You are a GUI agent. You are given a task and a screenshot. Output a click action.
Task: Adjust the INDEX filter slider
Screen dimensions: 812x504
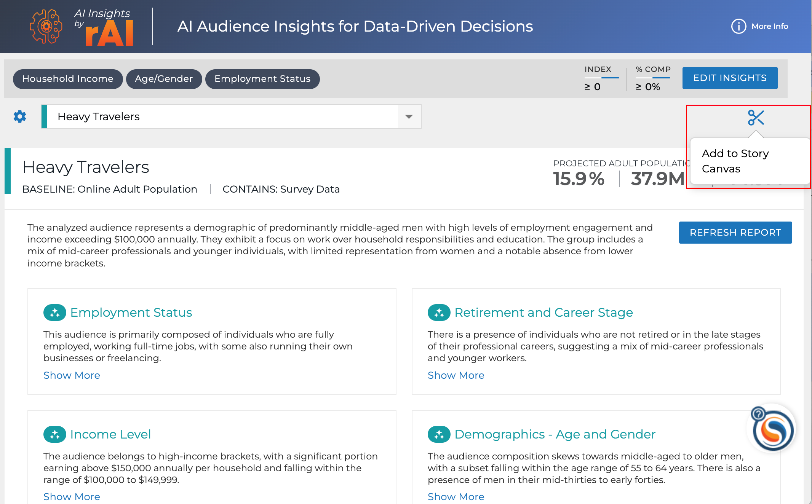(602, 78)
